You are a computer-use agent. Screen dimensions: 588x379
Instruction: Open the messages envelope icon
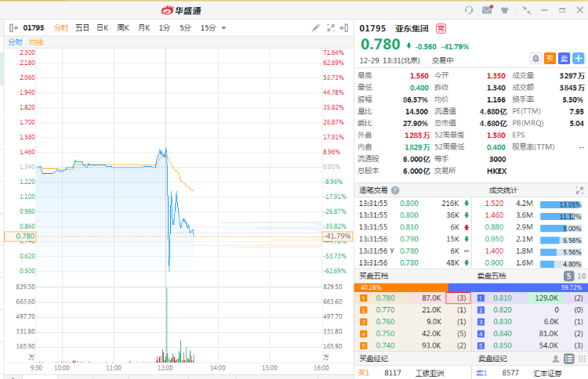(x=487, y=9)
